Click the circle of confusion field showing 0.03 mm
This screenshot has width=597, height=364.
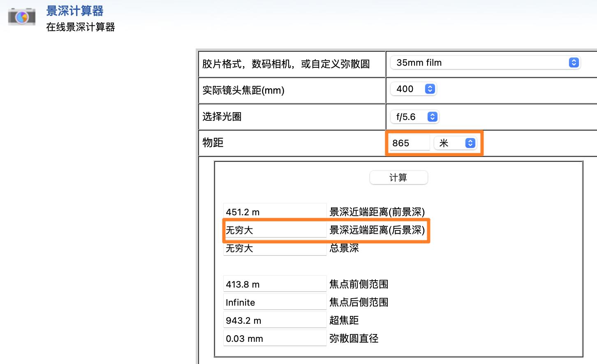tap(275, 338)
